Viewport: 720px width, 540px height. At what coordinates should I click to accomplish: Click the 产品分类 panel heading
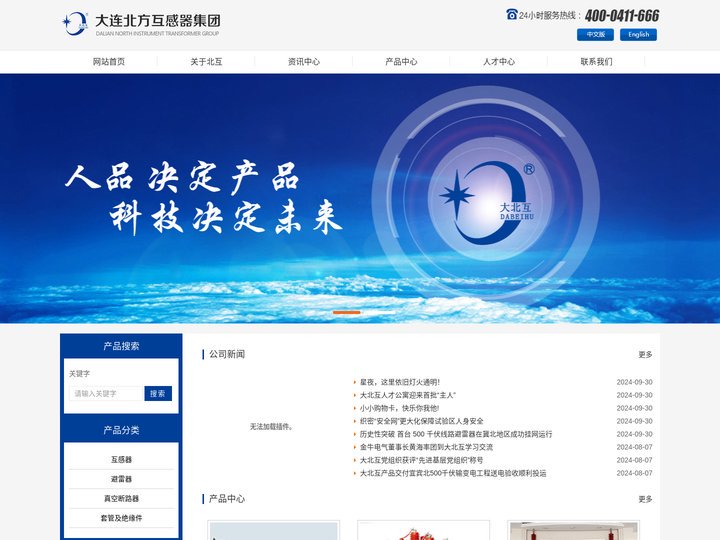coord(121,430)
